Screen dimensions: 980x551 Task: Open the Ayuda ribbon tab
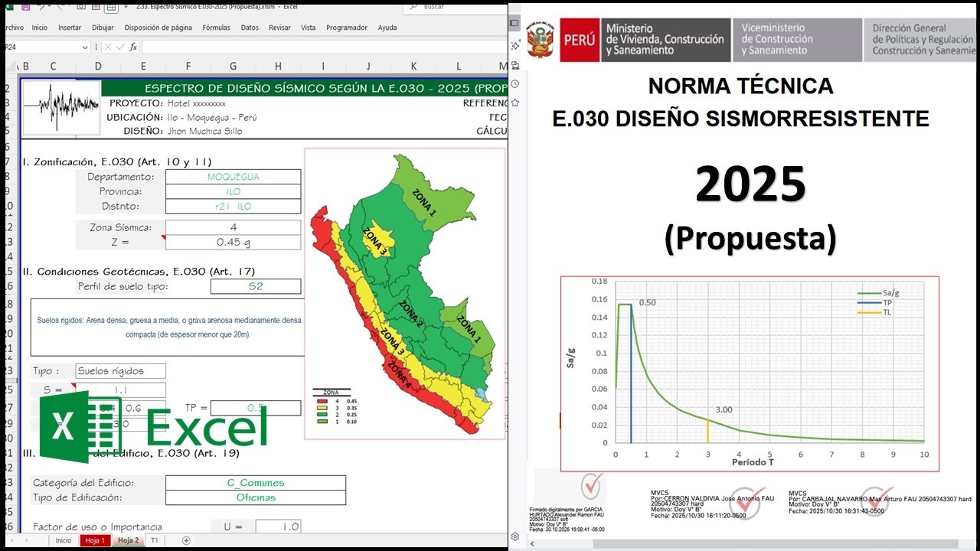point(387,28)
